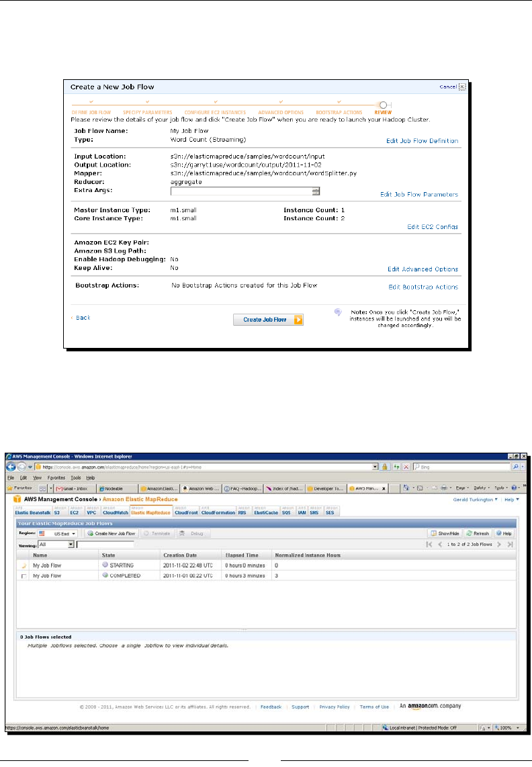This screenshot has width=532, height=767.
Task: Switch to the EC2 service tab
Action: pyautogui.click(x=74, y=511)
